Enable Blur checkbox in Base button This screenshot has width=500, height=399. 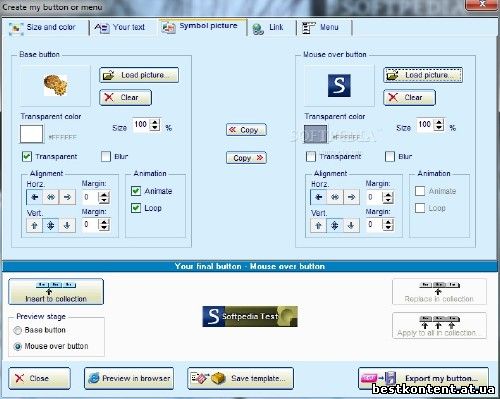pos(106,156)
